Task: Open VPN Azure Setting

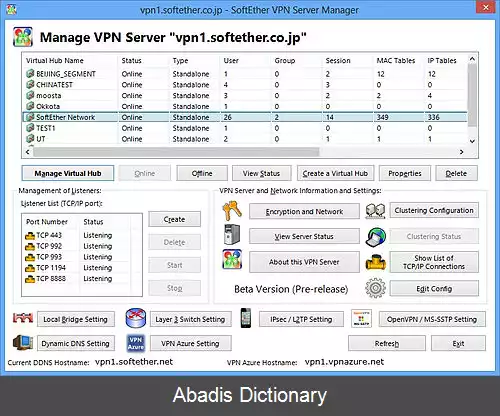Action: [190, 343]
